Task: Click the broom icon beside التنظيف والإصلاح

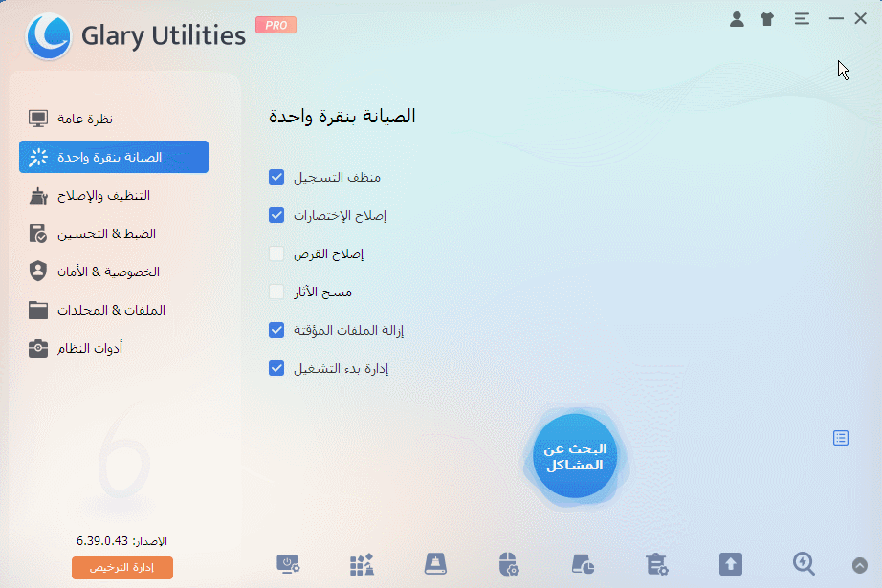Action: click(38, 196)
